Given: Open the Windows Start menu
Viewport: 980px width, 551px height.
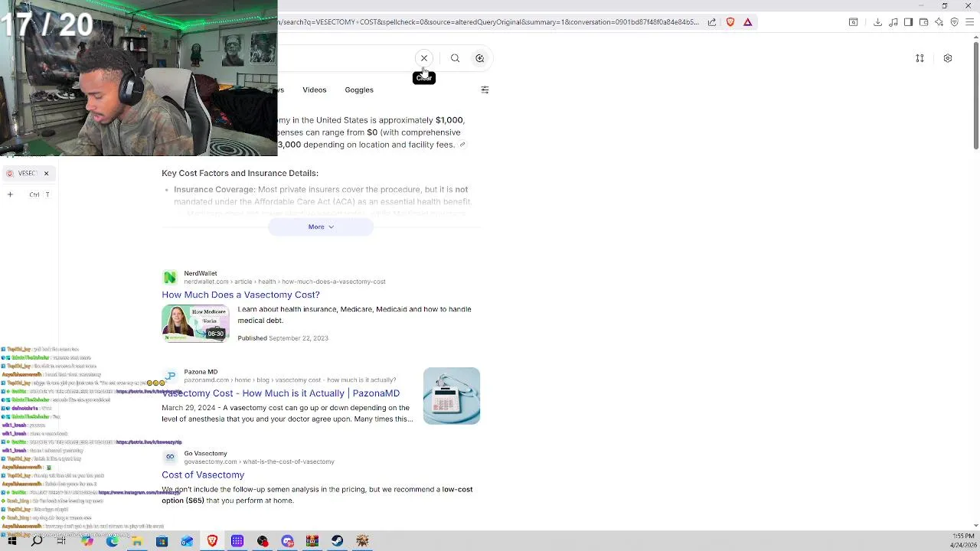Looking at the screenshot, I should (11, 541).
